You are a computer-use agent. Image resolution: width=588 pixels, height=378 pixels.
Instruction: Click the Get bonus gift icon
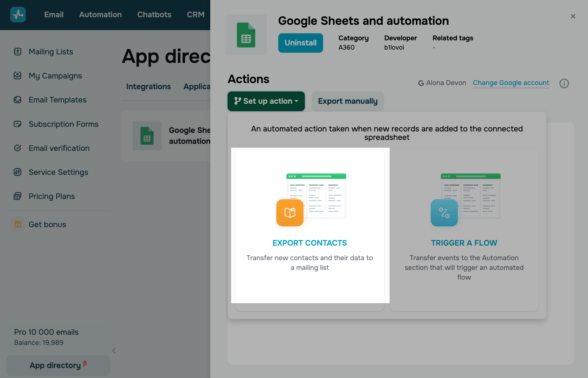click(18, 224)
